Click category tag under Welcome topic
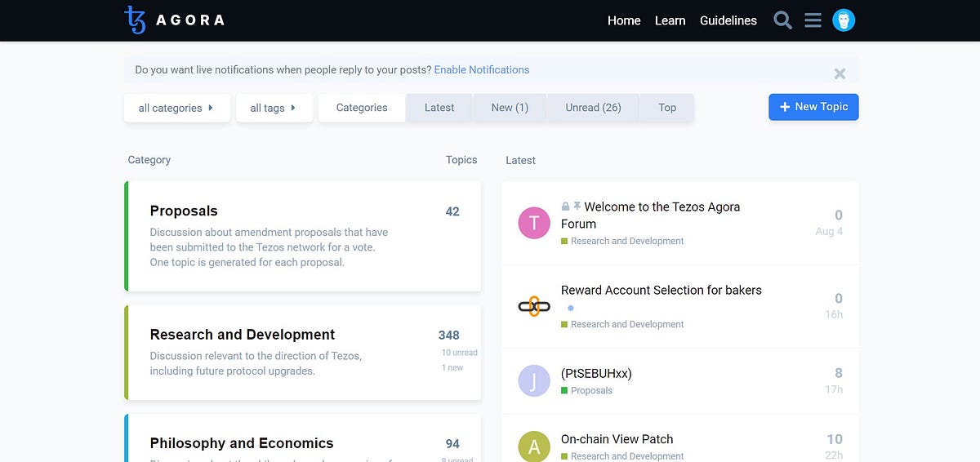This screenshot has width=980, height=462. [x=622, y=241]
